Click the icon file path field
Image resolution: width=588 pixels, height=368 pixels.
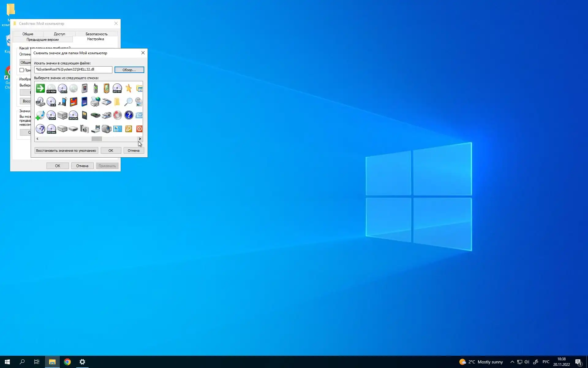point(73,70)
